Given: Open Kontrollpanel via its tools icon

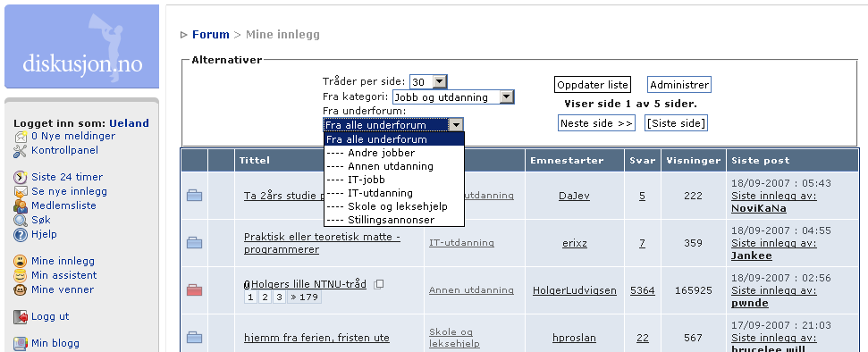Looking at the screenshot, I should [x=21, y=151].
